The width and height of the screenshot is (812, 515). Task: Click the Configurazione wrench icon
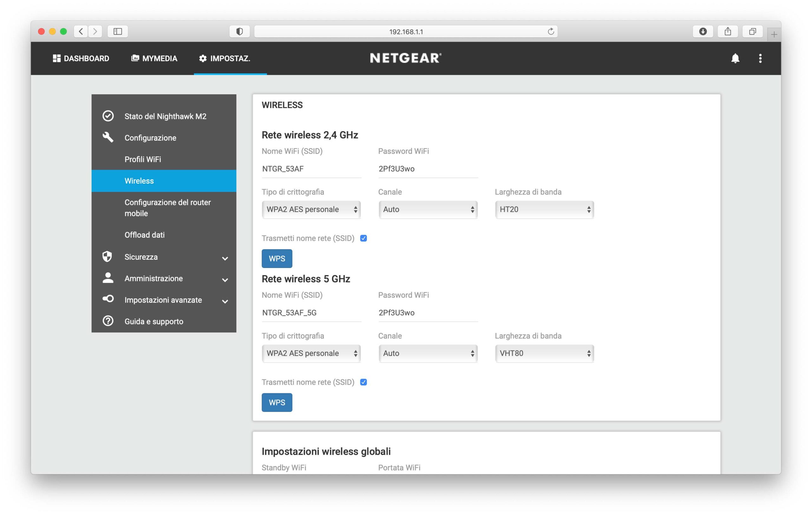click(108, 137)
